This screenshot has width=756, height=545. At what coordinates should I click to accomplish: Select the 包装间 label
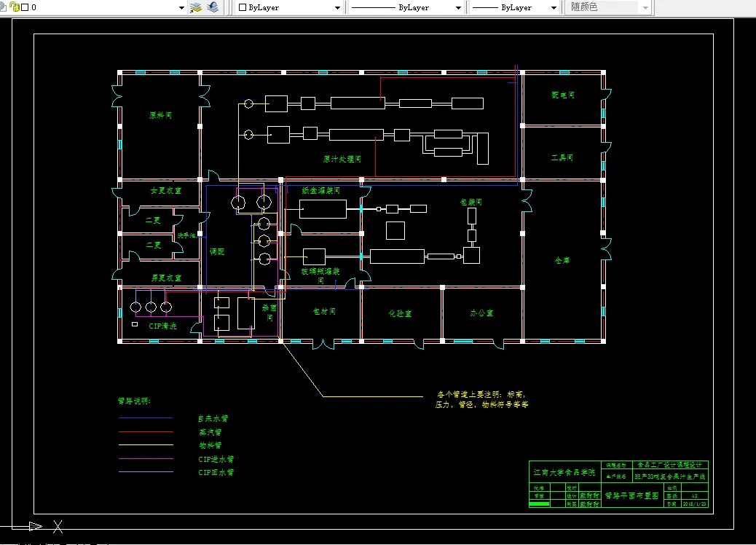click(x=471, y=202)
